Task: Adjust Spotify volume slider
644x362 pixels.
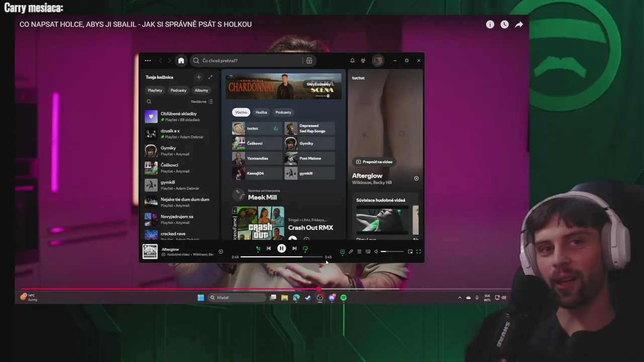Action: [392, 251]
